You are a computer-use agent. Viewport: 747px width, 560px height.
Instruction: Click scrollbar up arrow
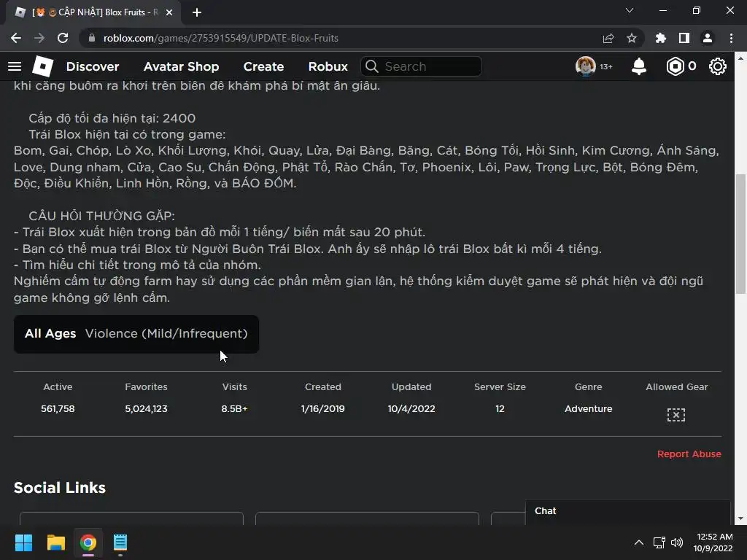point(740,58)
